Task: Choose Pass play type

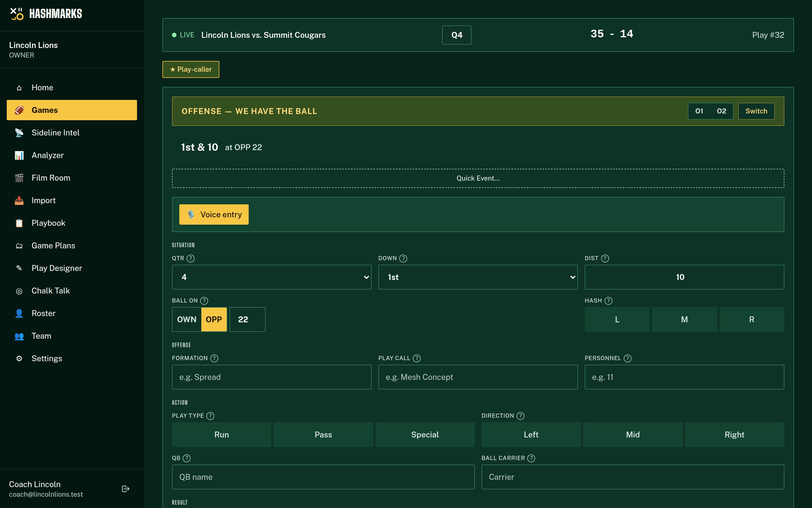Action: coord(323,435)
